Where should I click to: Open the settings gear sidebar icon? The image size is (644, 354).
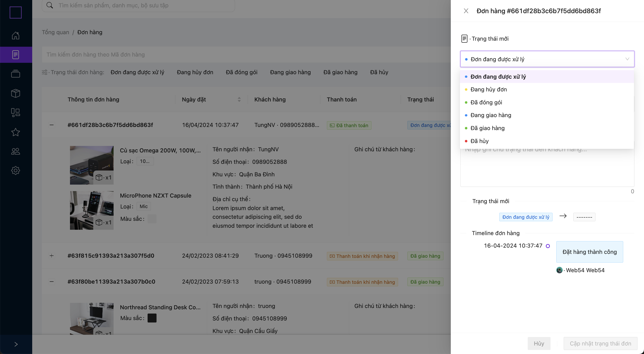pos(15,170)
